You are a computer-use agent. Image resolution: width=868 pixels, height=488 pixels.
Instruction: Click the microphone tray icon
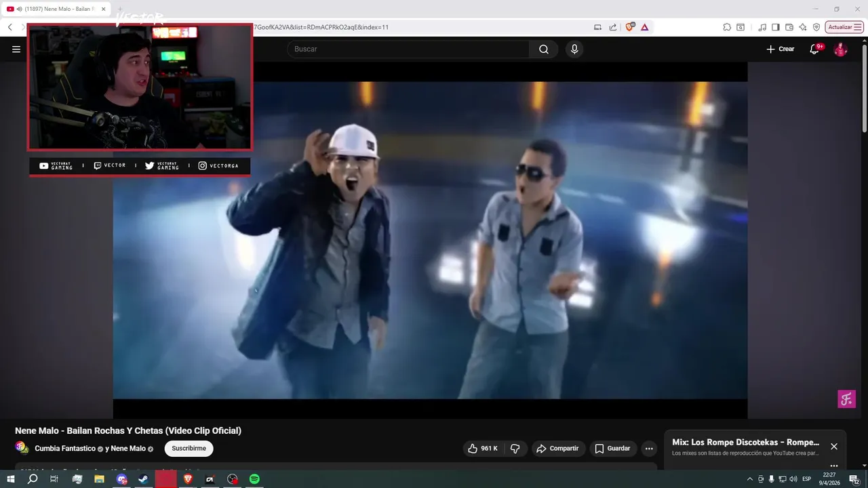[771, 479]
